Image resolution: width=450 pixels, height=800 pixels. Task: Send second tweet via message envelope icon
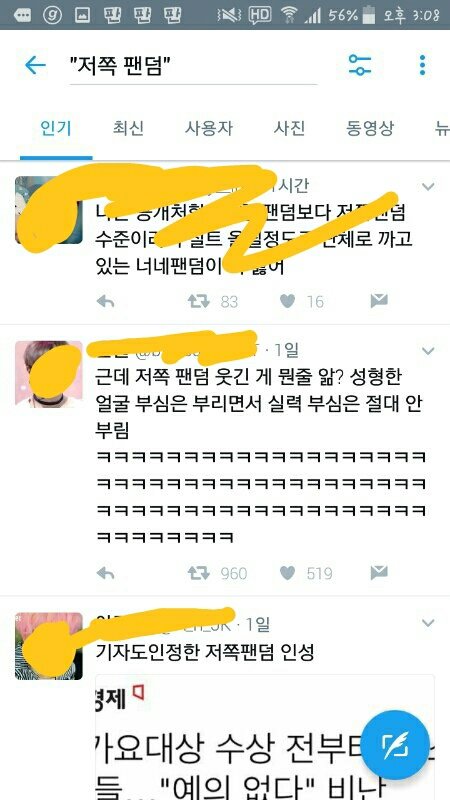[x=379, y=573]
